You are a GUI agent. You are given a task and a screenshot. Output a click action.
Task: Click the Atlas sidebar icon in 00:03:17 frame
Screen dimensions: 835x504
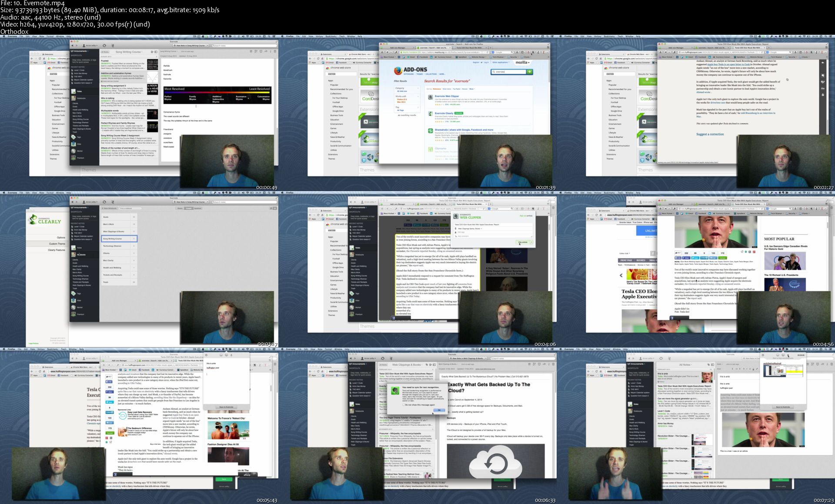[x=74, y=300]
